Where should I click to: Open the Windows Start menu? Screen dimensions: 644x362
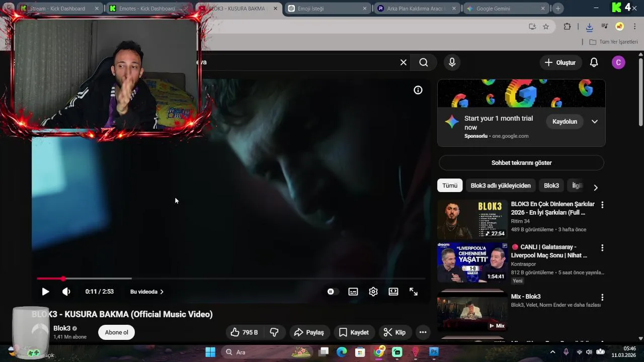[x=210, y=352]
